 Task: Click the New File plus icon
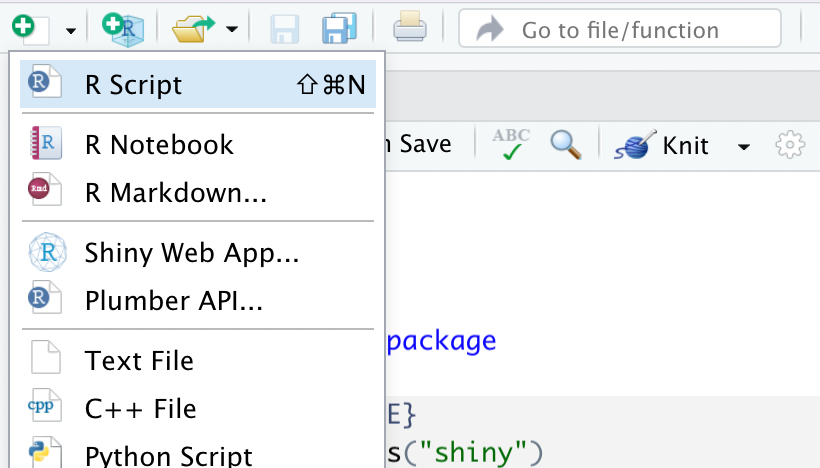pos(26,28)
